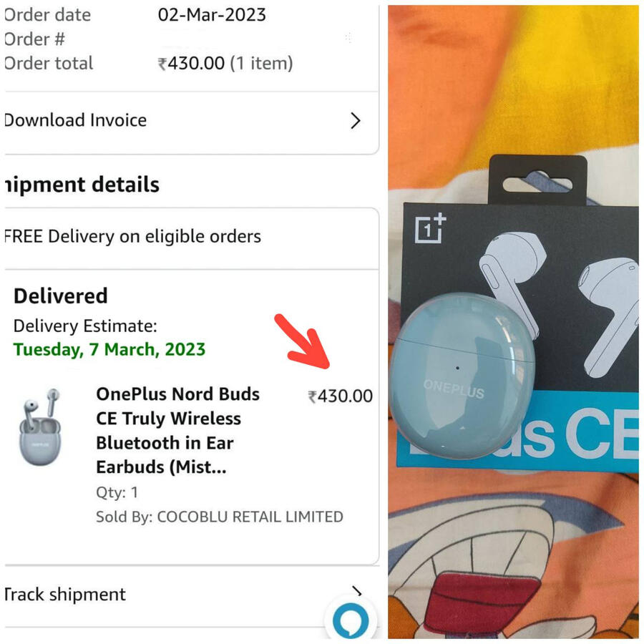Click the blue earbuds charging case in photo
The width and height of the screenshot is (644, 644).
click(462, 376)
